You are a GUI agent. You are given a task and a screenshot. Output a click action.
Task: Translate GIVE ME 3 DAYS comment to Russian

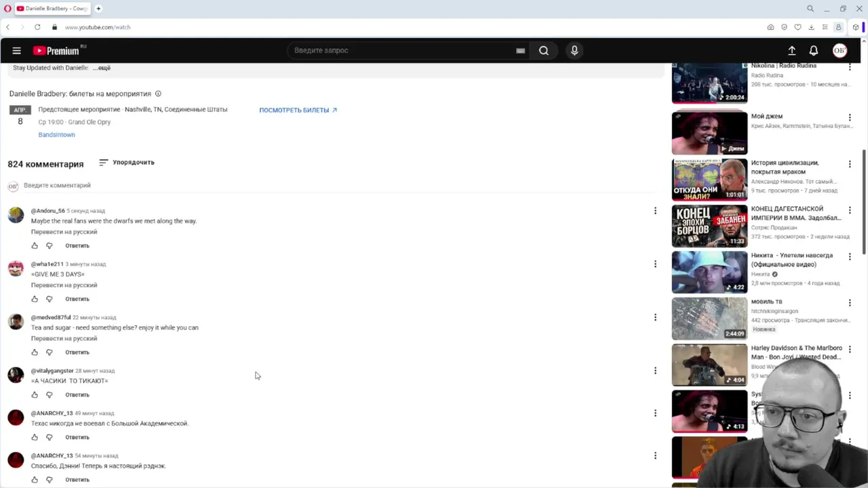64,285
